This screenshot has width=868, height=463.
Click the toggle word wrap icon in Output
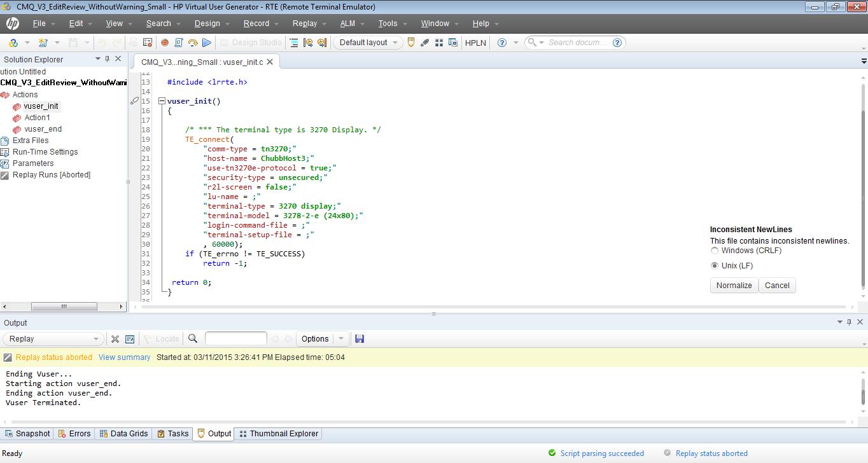point(130,339)
